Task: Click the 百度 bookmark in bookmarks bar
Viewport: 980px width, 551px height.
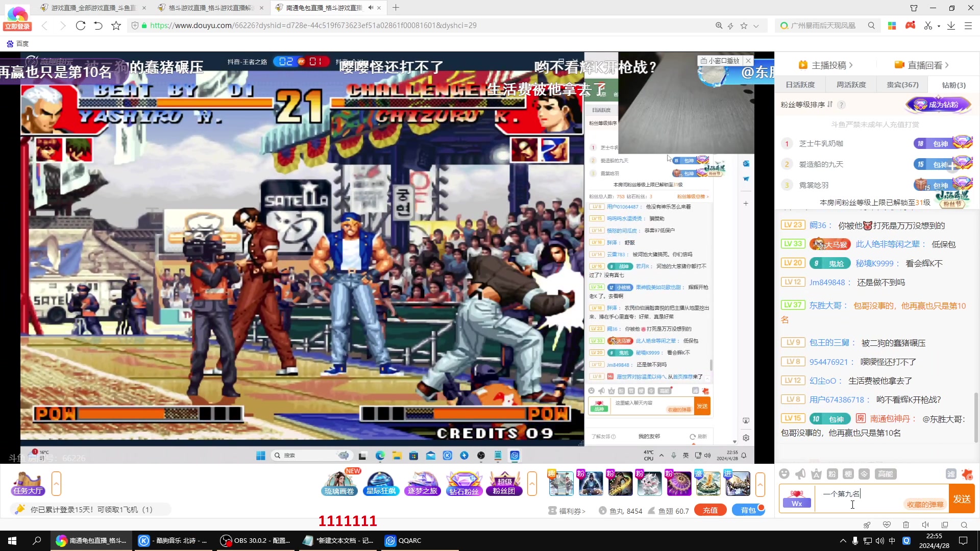Action: coord(18,44)
